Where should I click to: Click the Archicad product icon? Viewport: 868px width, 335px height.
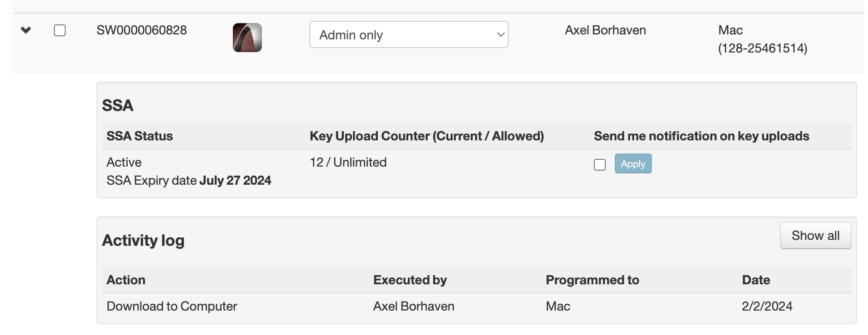(247, 38)
